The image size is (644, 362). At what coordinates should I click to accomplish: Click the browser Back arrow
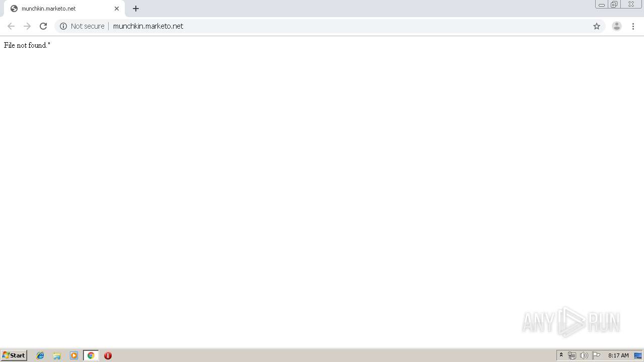(x=11, y=26)
